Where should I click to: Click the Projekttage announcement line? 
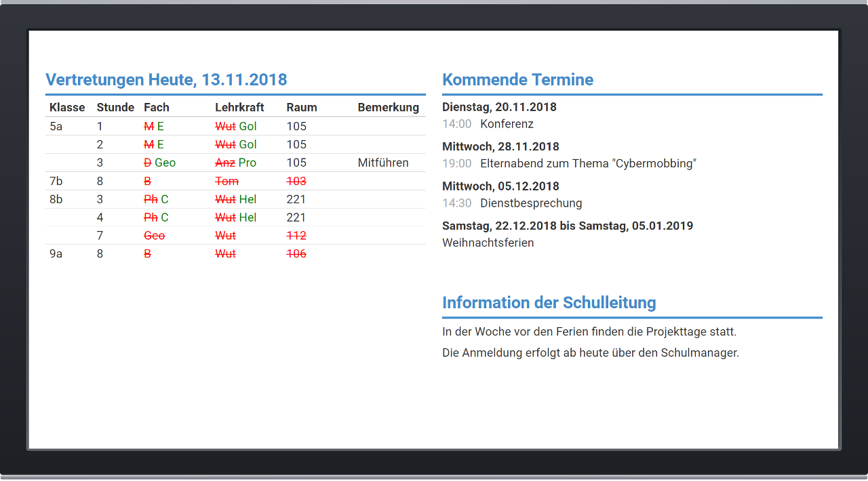click(x=589, y=333)
